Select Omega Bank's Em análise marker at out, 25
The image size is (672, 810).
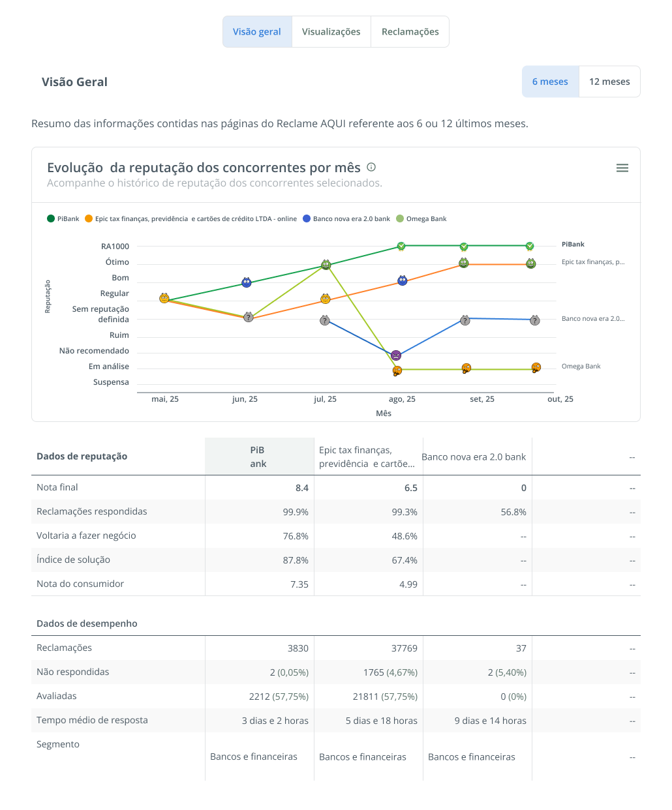[536, 367]
